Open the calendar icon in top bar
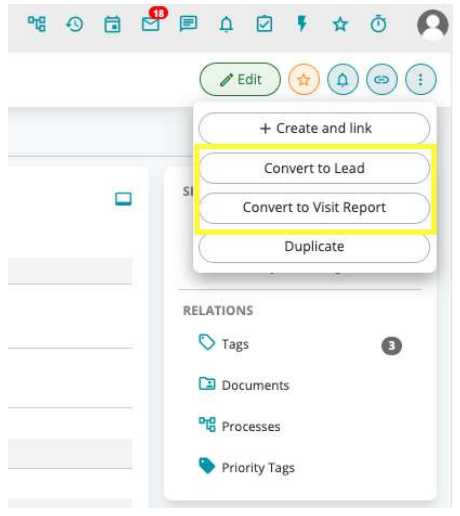This screenshot has height=516, width=460. (x=112, y=24)
